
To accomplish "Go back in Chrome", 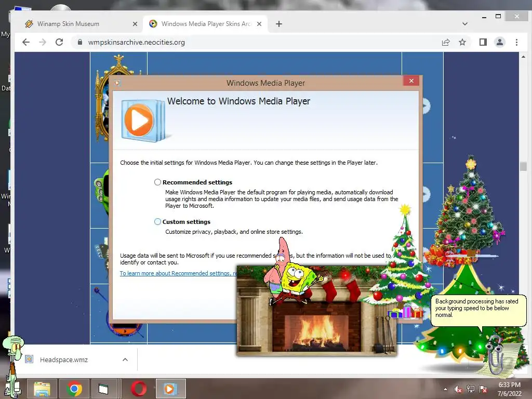I will pos(26,42).
